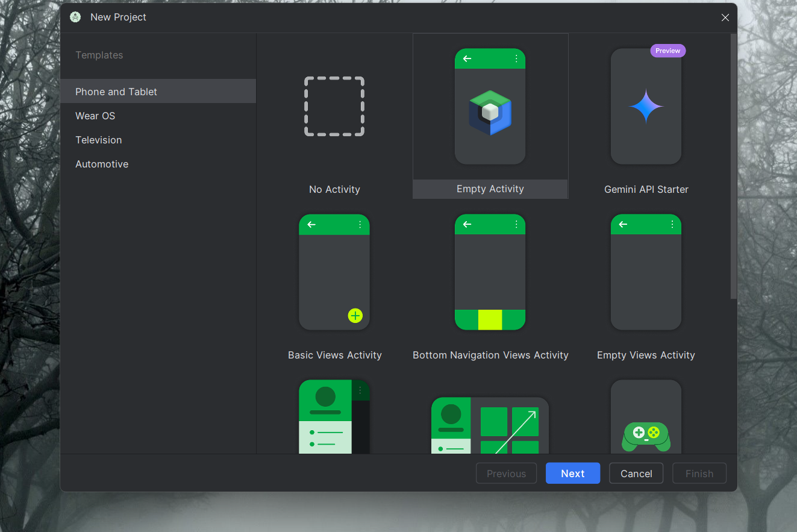Click the templates list vertical scrollbar
Image resolution: width=797 pixels, height=532 pixels.
[733, 166]
